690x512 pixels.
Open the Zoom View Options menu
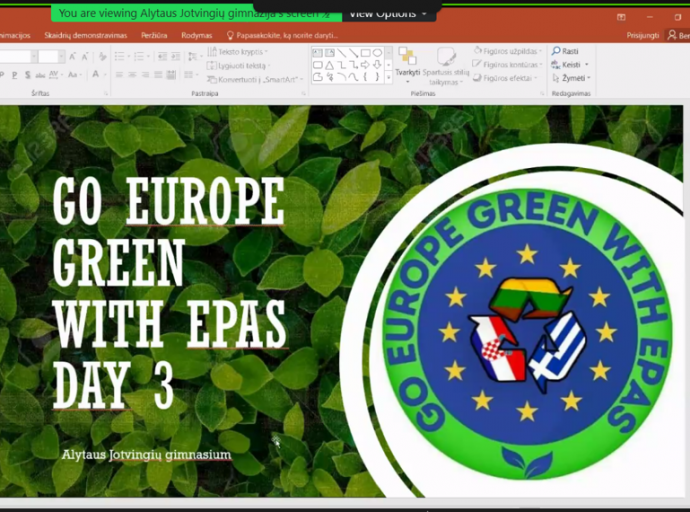coord(389,15)
